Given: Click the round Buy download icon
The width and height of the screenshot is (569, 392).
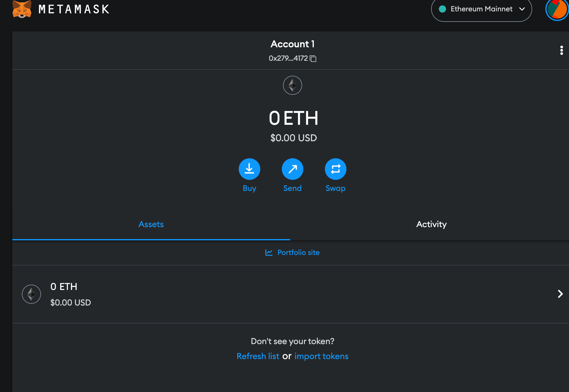Looking at the screenshot, I should point(249,169).
